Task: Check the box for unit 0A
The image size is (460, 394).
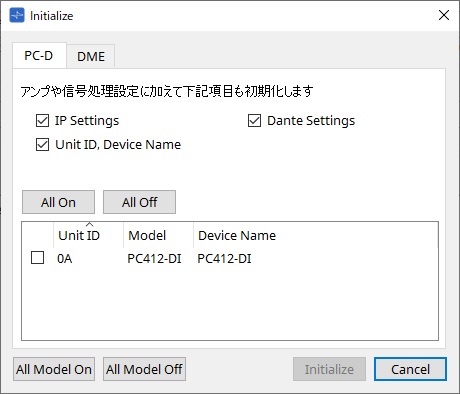Action: coord(37,258)
